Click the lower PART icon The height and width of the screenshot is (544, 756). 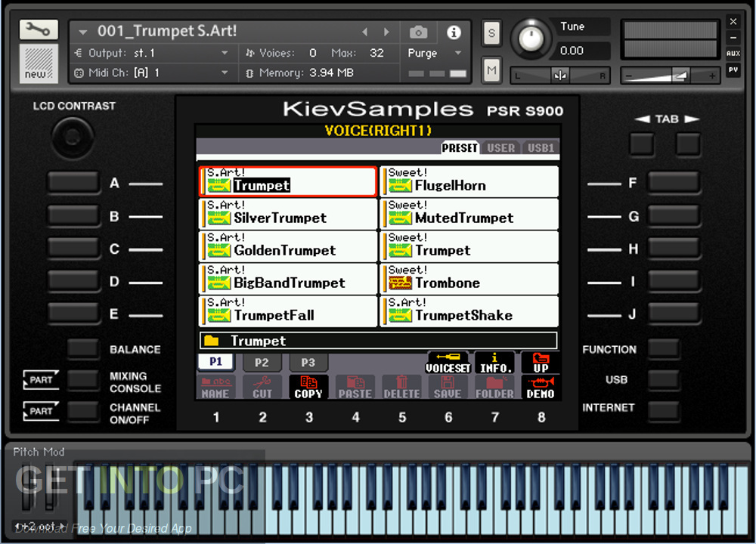coord(41,411)
